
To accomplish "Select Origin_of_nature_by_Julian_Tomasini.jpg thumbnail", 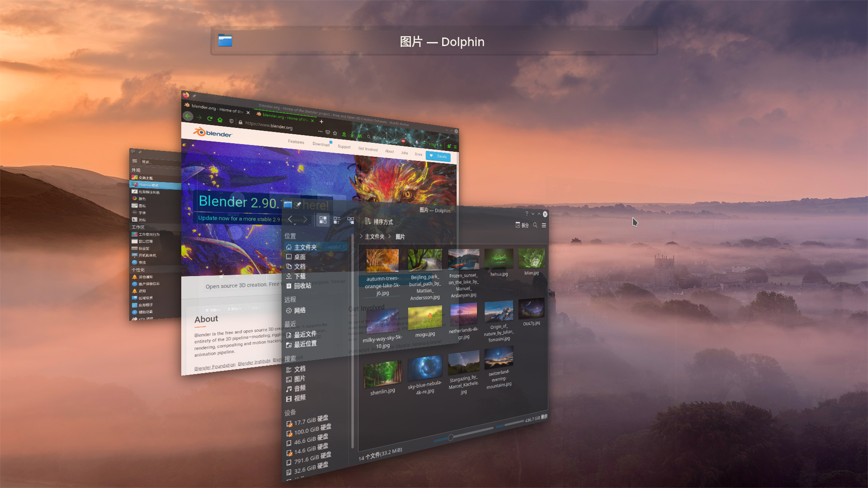I will pyautogui.click(x=499, y=312).
